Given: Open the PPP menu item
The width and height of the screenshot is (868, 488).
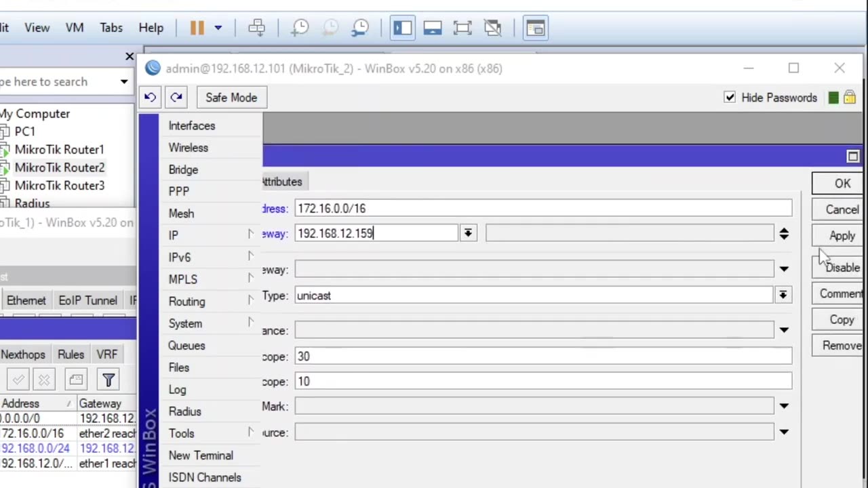Looking at the screenshot, I should tap(179, 192).
